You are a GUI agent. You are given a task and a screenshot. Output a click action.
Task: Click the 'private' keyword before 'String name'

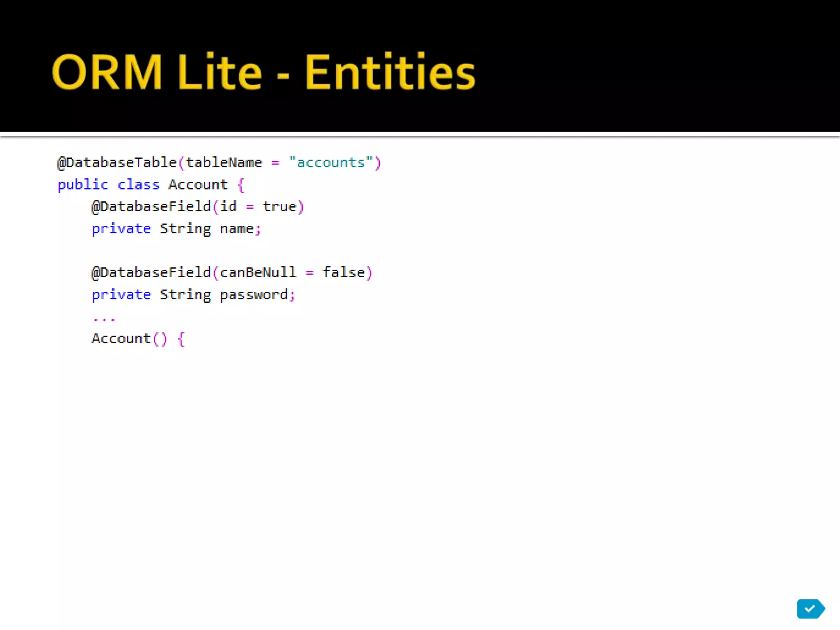click(121, 229)
